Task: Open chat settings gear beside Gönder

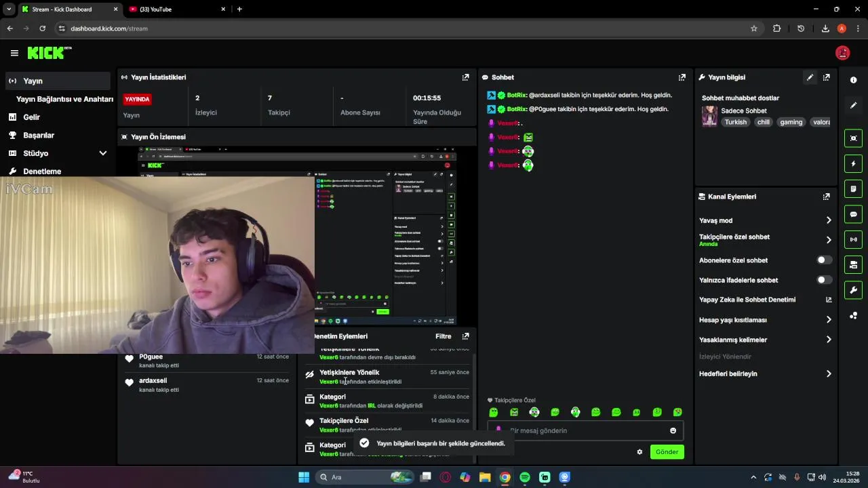Action: point(639,452)
